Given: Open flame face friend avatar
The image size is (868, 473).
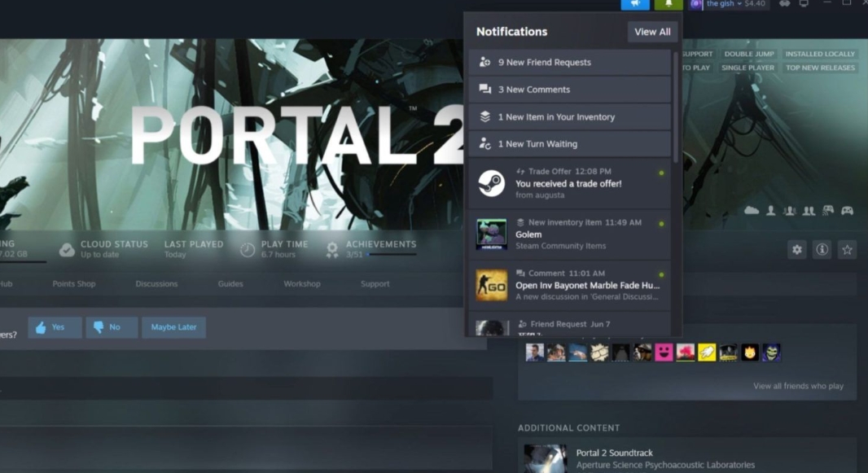Looking at the screenshot, I should pos(750,353).
